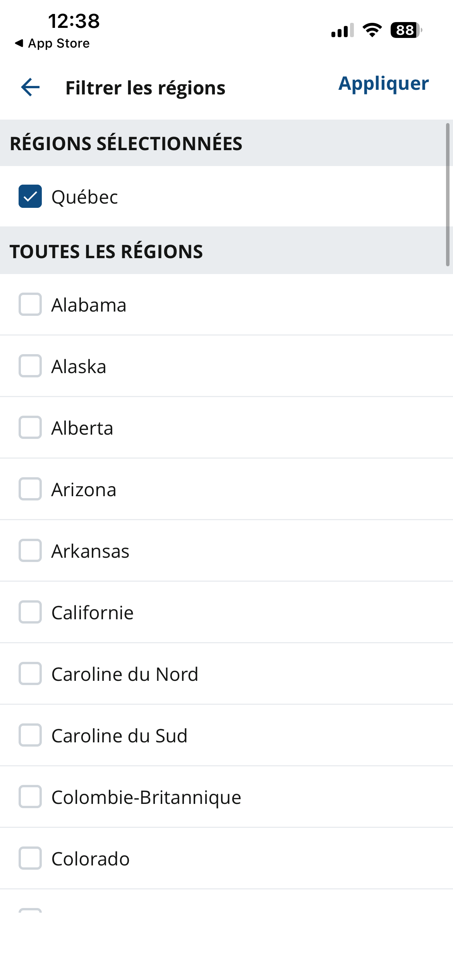
Task: Tap the 12:38 clock in status bar
Action: click(74, 21)
